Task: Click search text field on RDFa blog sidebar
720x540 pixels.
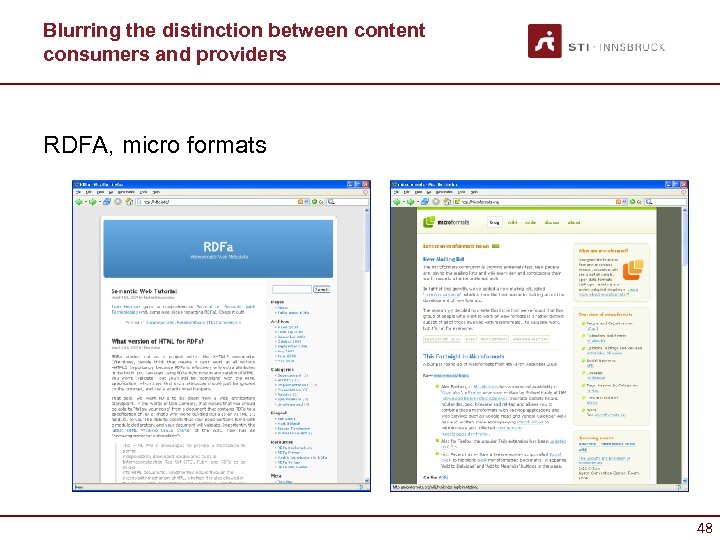Action: 292,289
